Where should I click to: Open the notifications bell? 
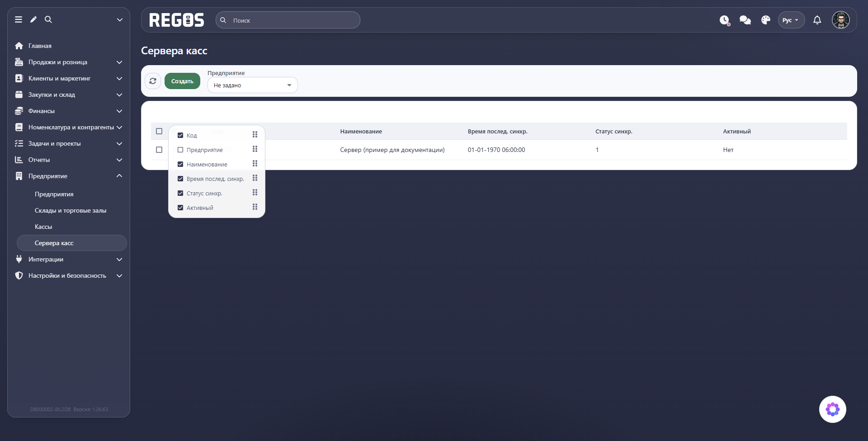pyautogui.click(x=817, y=20)
